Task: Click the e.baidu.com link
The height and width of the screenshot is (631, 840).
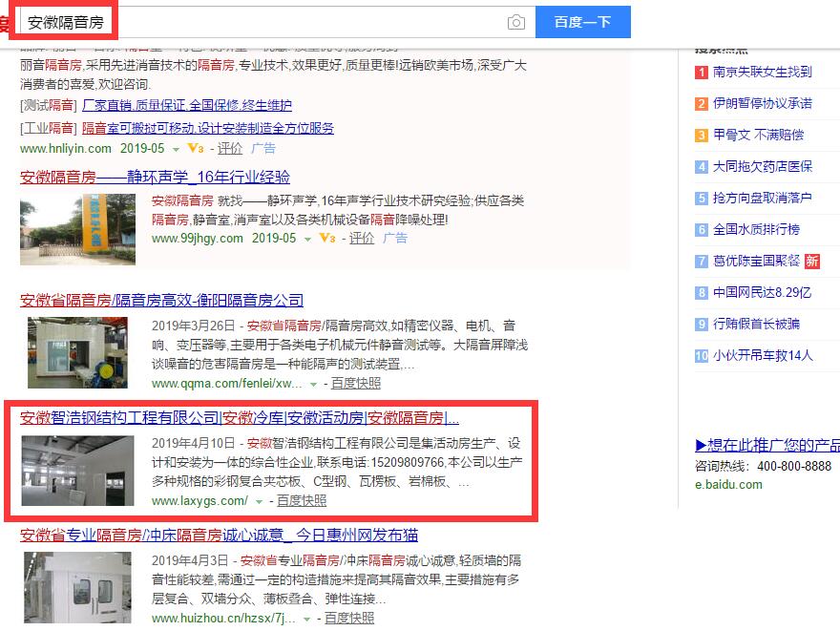Action: click(728, 485)
